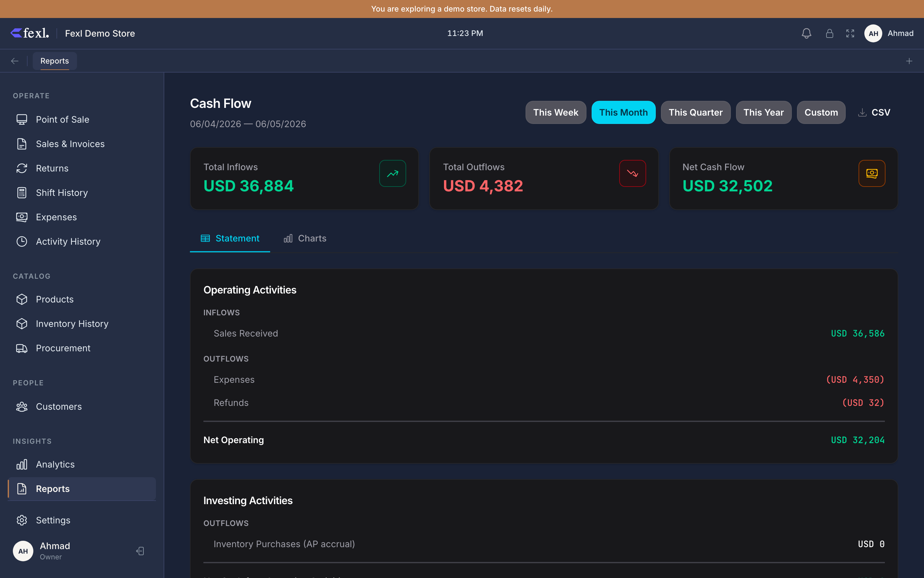The width and height of the screenshot is (924, 578).
Task: Go back using the left arrow
Action: [x=15, y=61]
